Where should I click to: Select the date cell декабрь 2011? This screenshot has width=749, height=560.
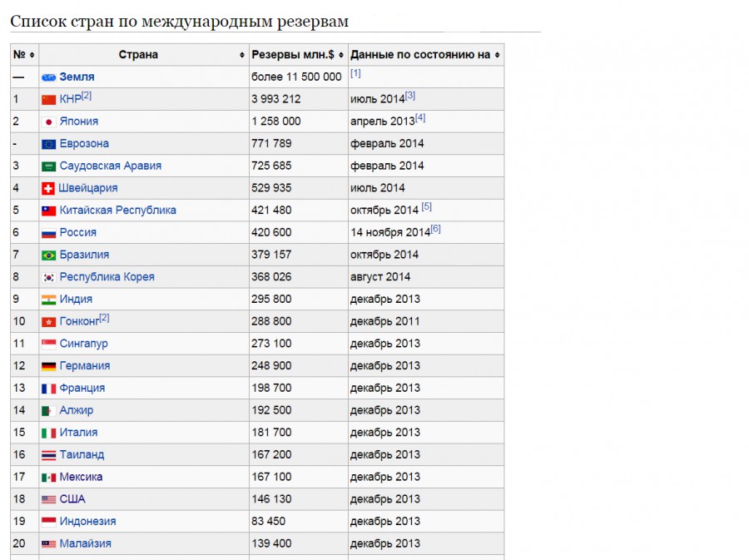coord(385,321)
